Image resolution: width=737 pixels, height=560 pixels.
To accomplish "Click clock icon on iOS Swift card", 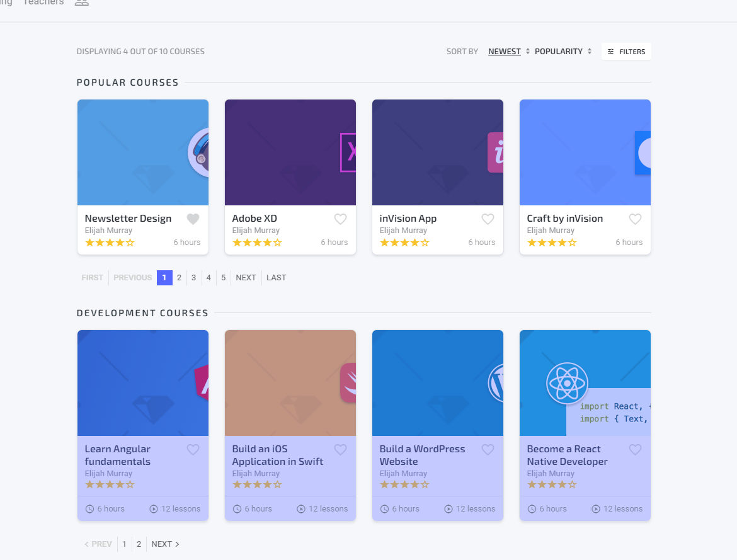I will point(237,509).
